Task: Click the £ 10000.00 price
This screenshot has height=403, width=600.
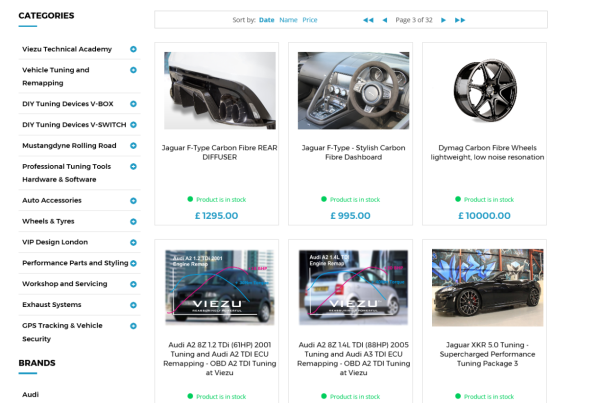Action: (x=484, y=216)
